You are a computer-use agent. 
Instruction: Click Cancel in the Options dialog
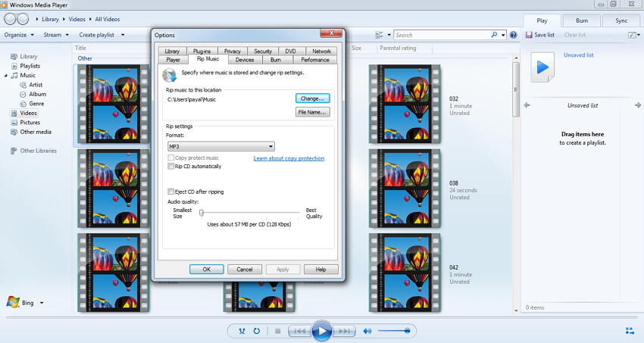click(245, 269)
